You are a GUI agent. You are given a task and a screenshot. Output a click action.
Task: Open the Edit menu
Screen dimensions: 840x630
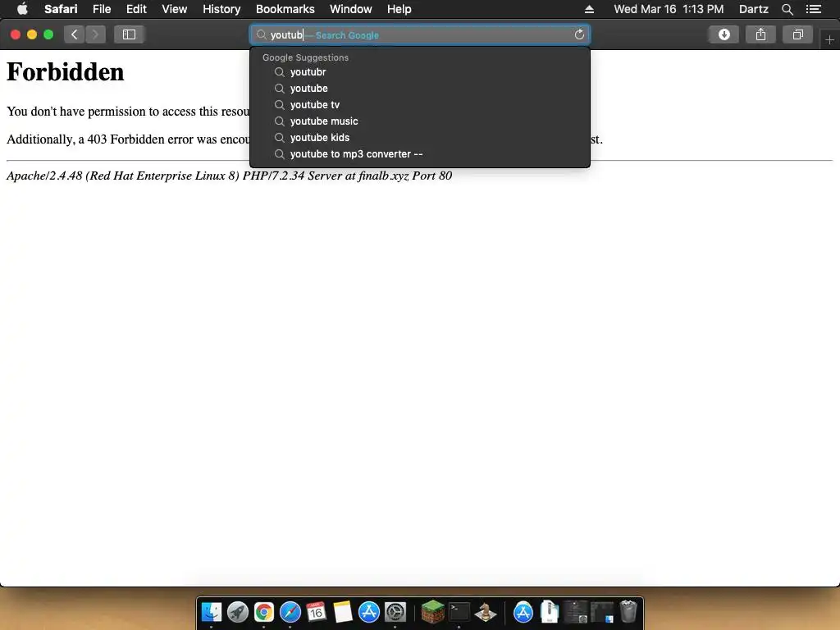(136, 9)
